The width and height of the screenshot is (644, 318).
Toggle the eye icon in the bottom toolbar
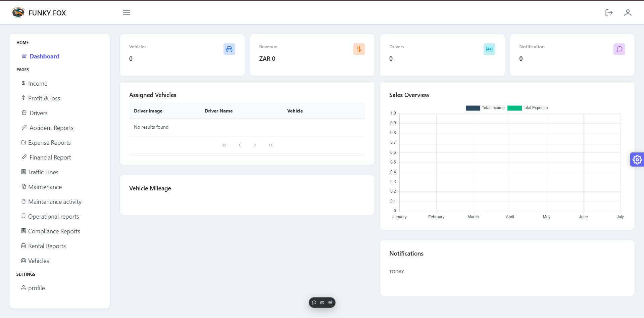[x=322, y=302]
